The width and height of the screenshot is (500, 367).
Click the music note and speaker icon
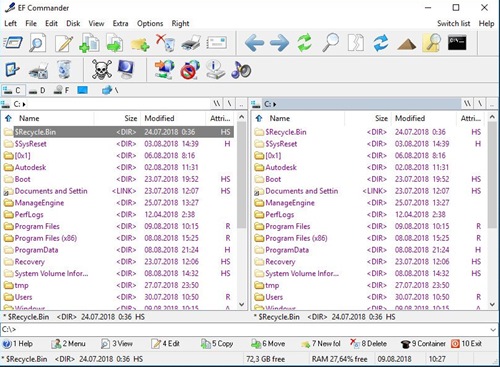point(241,70)
